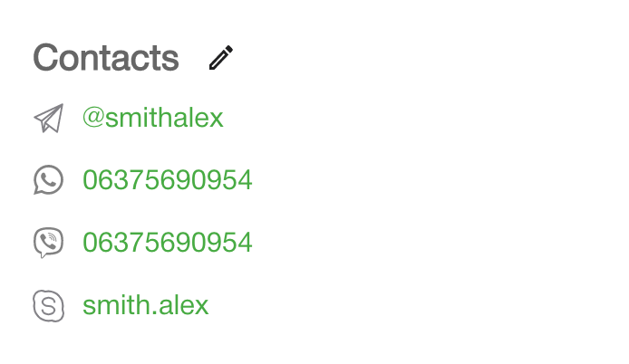Edit the Contacts section

(221, 58)
